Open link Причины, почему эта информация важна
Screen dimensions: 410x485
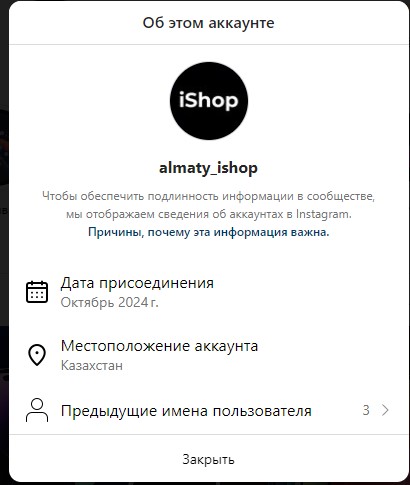tap(209, 232)
